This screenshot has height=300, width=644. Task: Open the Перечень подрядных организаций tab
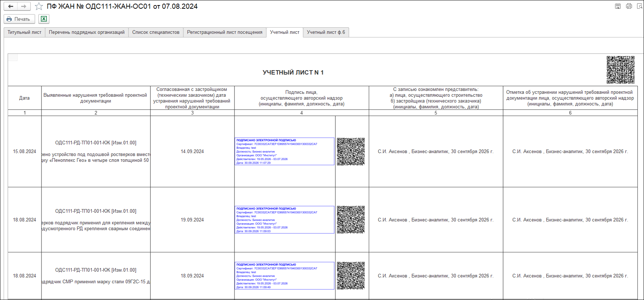87,32
